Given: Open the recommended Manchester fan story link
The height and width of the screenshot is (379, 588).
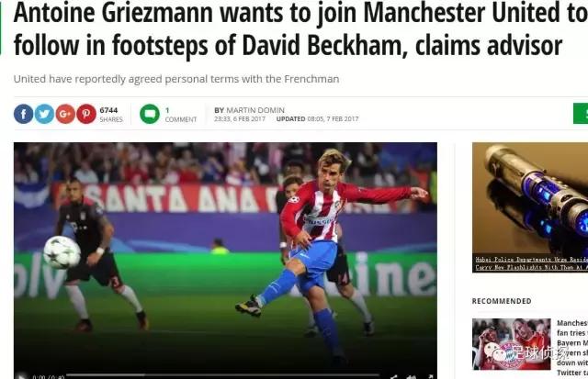Looking at the screenshot, I should [572, 348].
